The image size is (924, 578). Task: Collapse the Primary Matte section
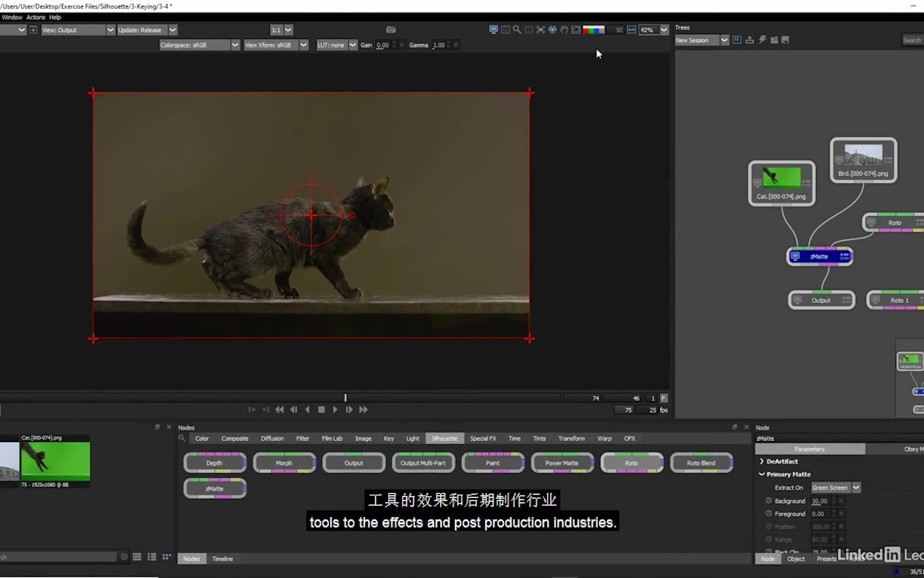761,474
